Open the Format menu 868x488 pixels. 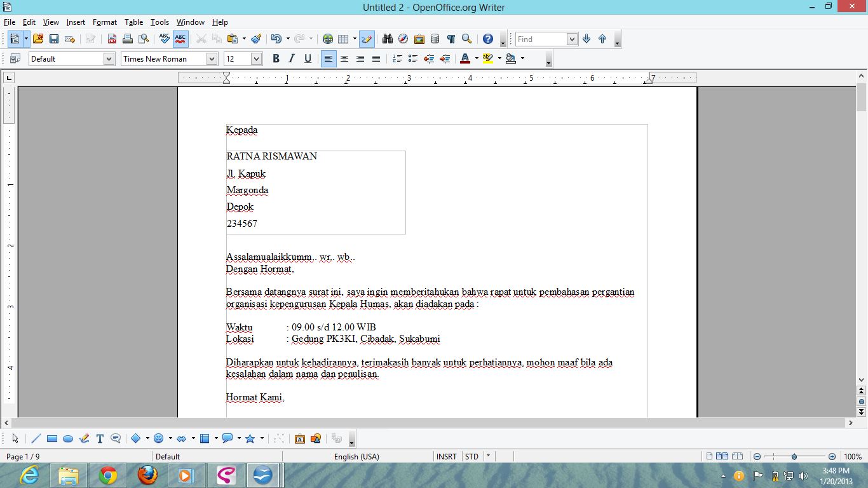point(104,22)
